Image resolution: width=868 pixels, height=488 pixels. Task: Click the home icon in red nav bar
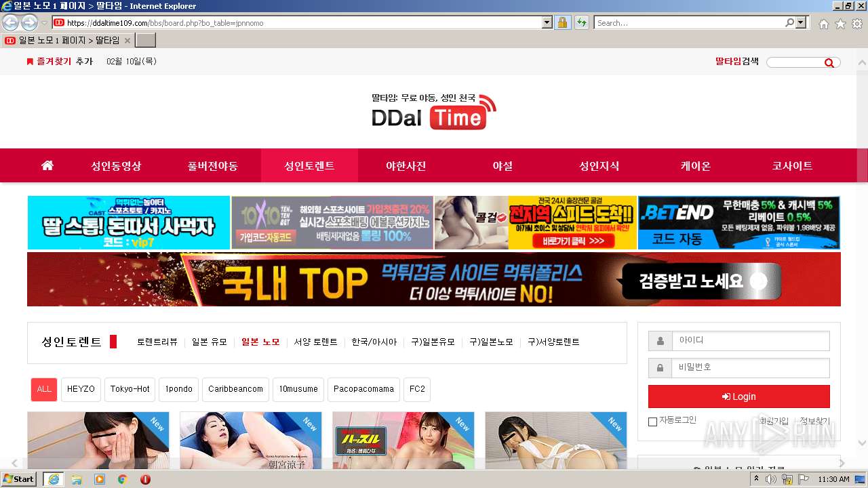[47, 165]
